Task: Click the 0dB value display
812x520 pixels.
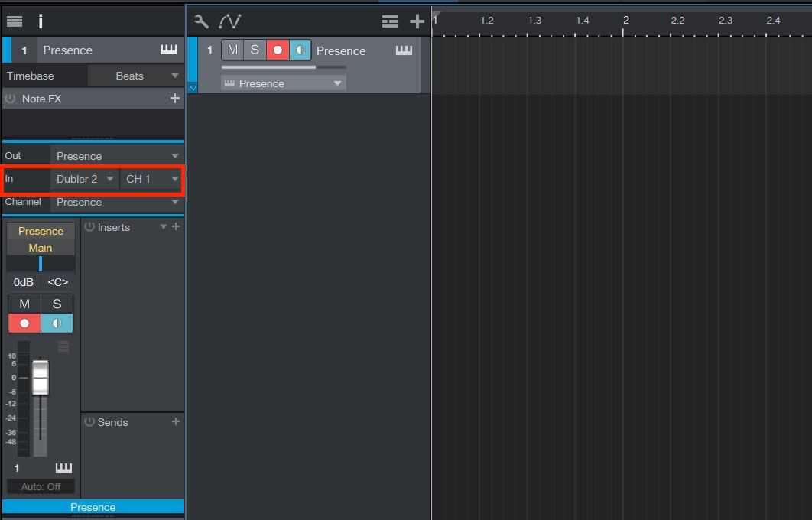Action: [23, 281]
